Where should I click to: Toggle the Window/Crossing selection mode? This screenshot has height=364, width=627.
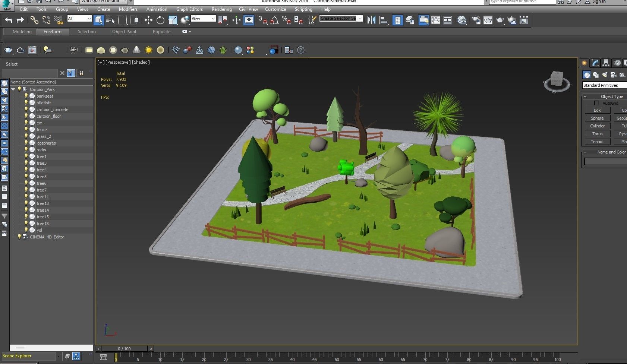pyautogui.click(x=134, y=20)
